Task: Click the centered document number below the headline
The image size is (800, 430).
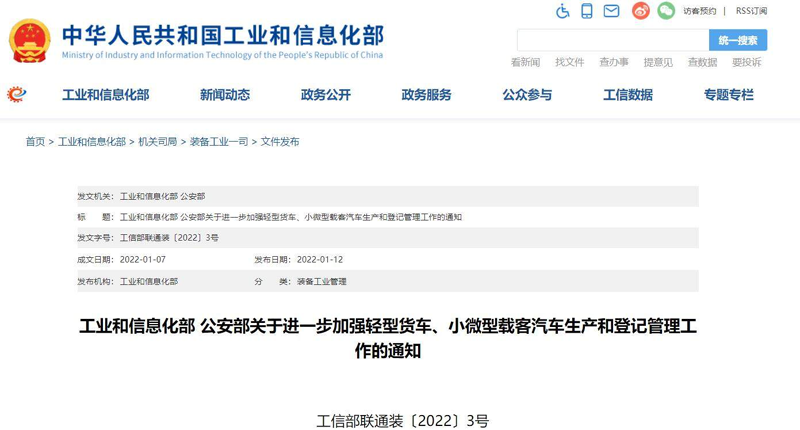Action: coord(403,421)
